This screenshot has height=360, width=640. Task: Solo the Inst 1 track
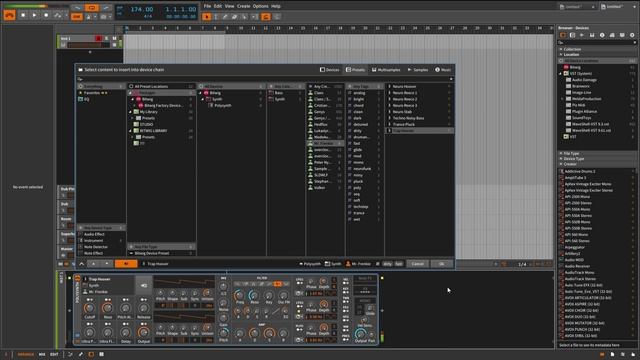pos(107,38)
